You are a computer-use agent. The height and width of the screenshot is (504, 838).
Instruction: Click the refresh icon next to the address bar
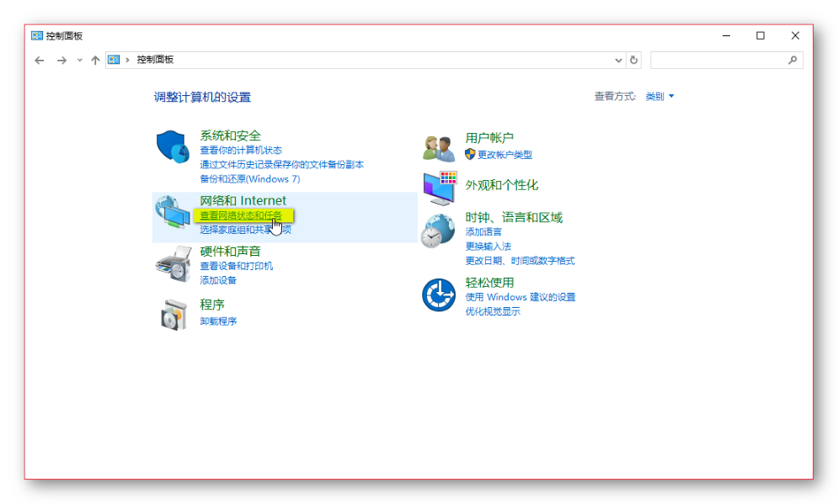point(634,60)
